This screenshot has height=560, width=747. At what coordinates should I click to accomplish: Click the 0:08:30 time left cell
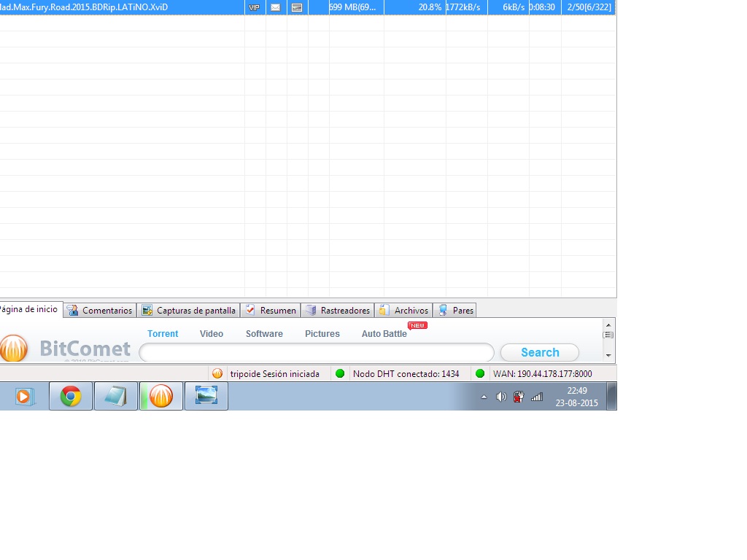click(542, 7)
